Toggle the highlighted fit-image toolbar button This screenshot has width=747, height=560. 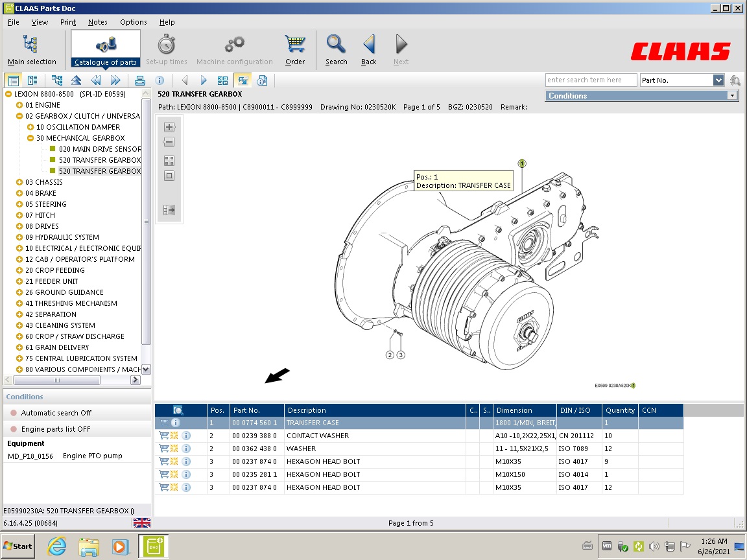tap(243, 80)
